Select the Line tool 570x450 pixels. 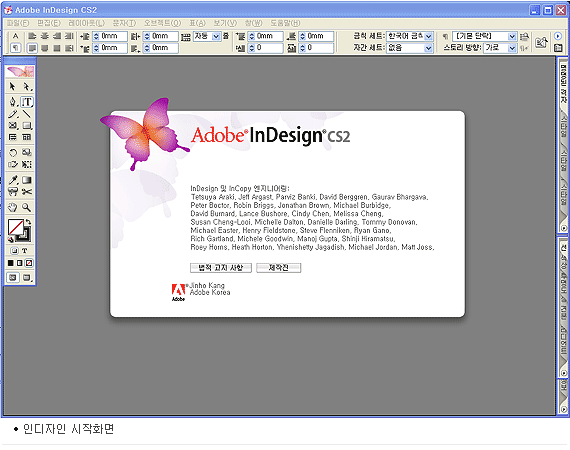coord(27,114)
